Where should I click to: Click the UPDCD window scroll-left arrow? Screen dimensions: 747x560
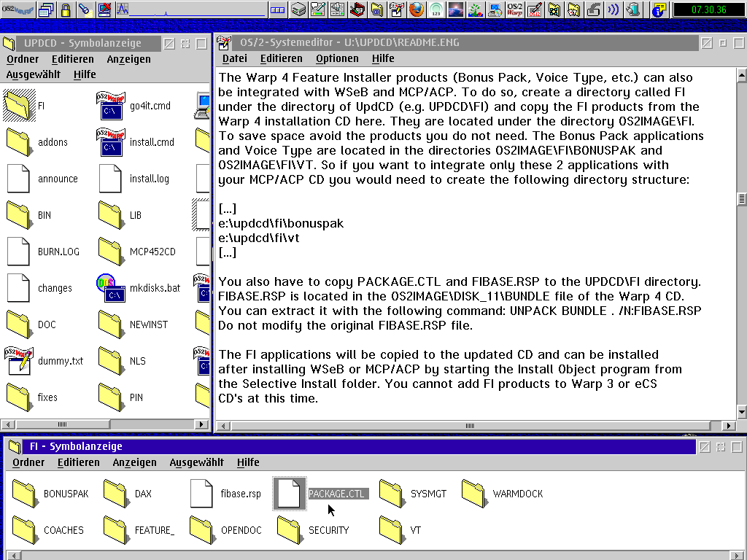pyautogui.click(x=7, y=424)
